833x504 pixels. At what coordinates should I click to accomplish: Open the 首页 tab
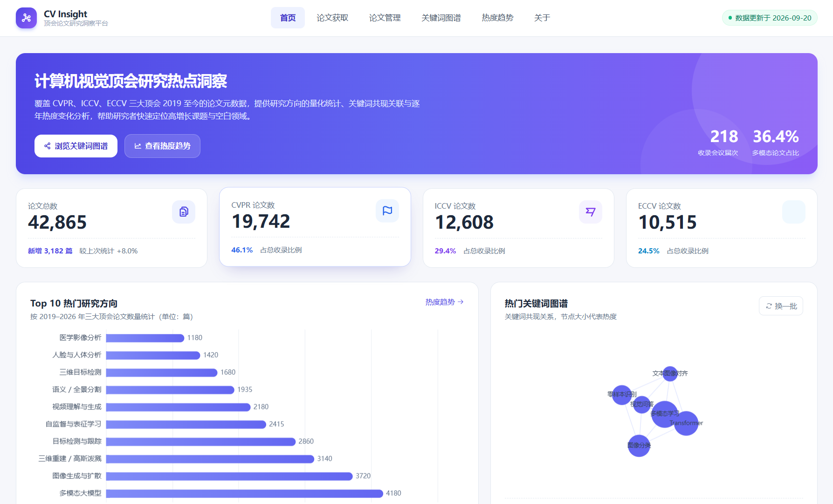[x=288, y=18]
